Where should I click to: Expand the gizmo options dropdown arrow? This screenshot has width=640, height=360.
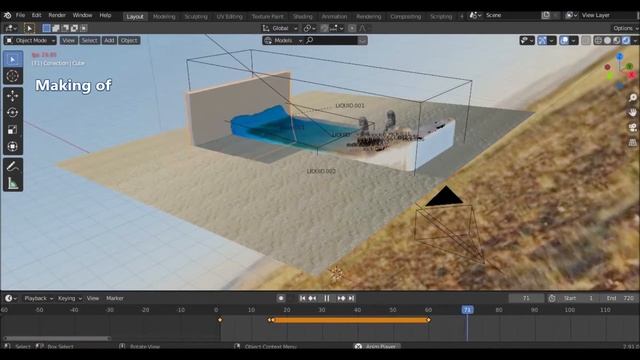(552, 40)
